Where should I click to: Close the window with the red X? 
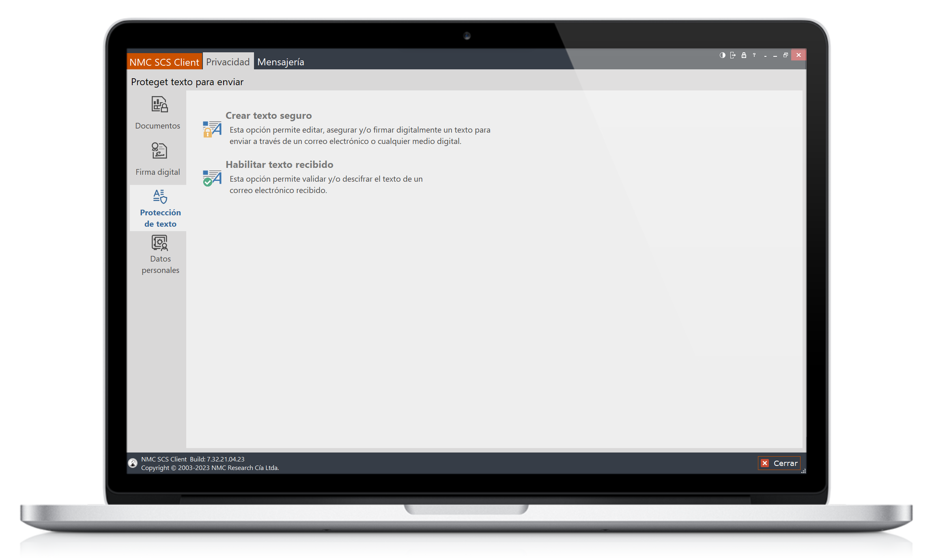tap(798, 55)
